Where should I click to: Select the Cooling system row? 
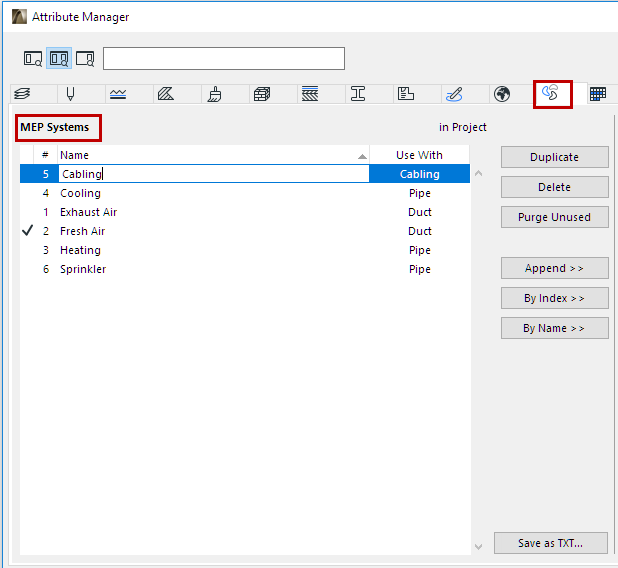pyautogui.click(x=245, y=193)
